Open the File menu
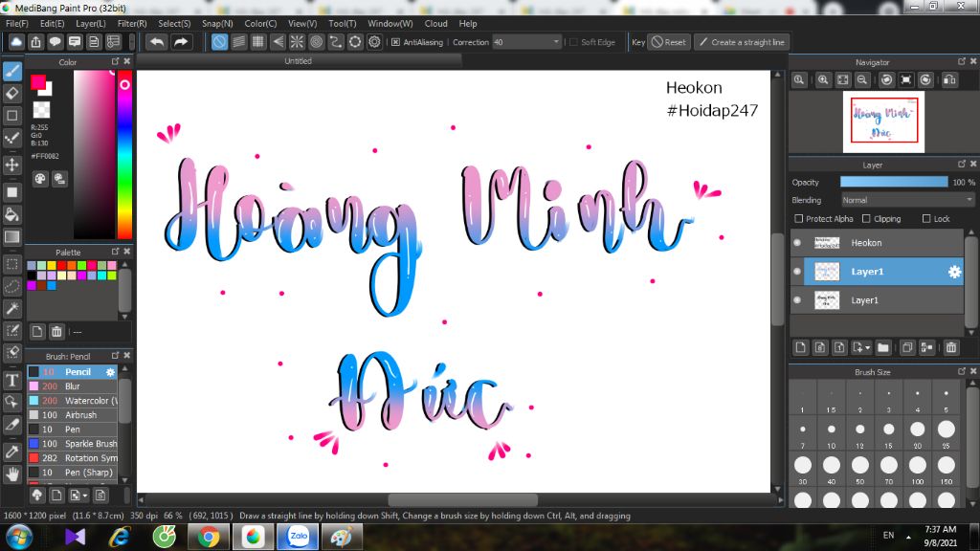 point(17,23)
